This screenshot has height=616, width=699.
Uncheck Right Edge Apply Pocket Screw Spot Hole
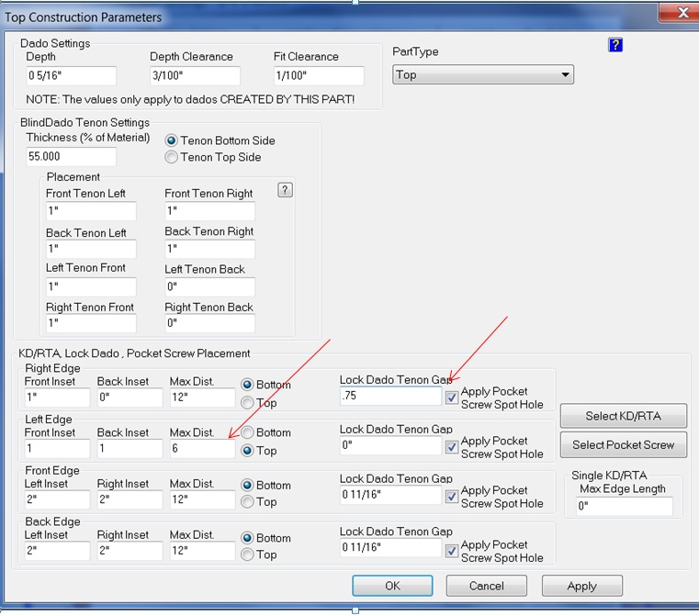tap(451, 398)
